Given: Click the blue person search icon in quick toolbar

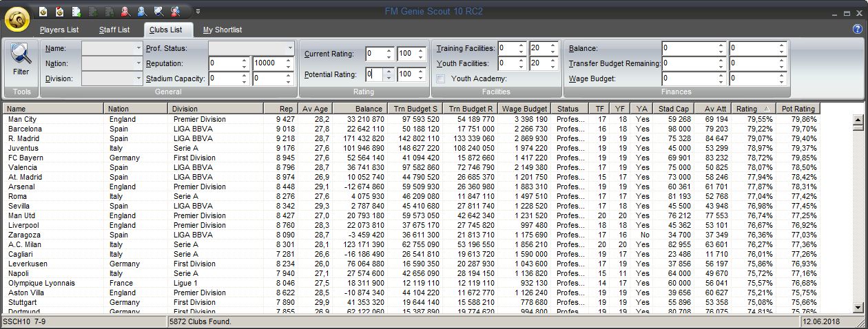Looking at the screenshot, I should coord(142,11).
